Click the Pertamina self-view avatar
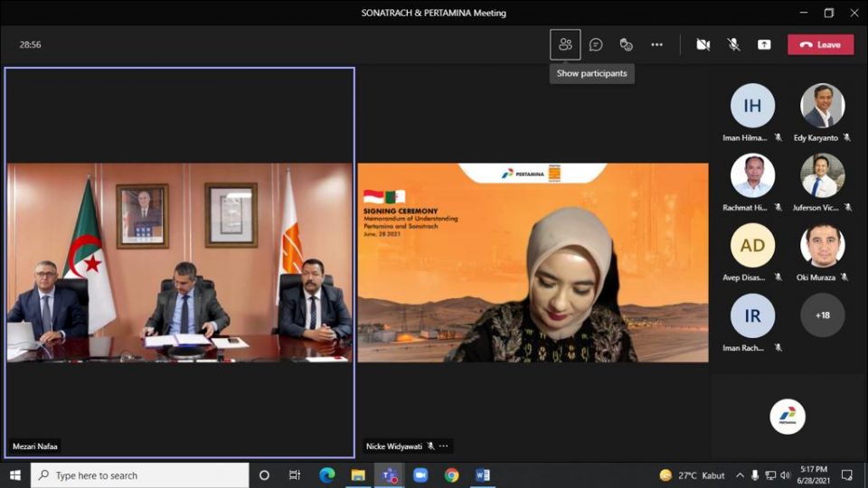 [788, 416]
